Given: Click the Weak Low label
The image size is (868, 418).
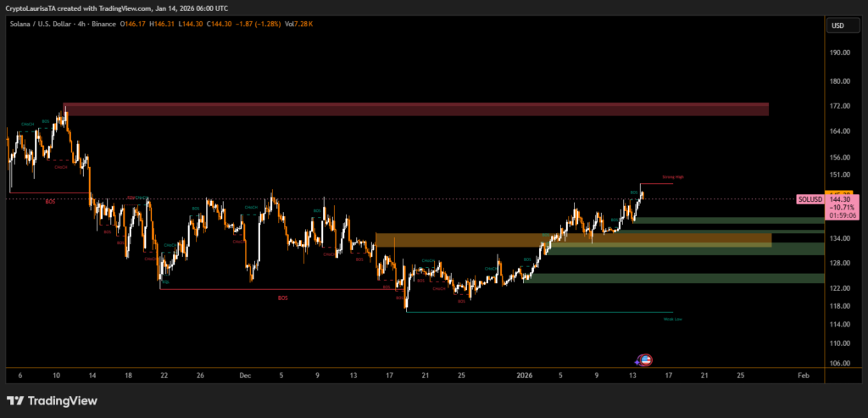Looking at the screenshot, I should (x=673, y=319).
